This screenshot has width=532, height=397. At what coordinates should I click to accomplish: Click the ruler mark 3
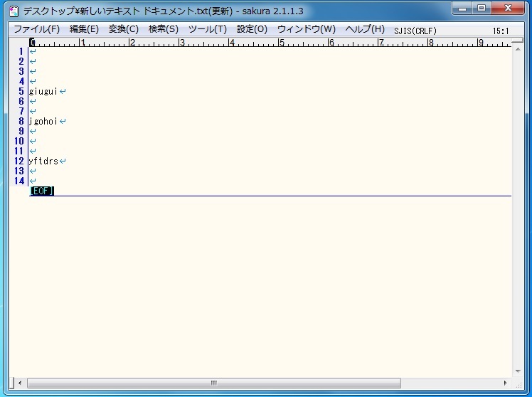182,43
